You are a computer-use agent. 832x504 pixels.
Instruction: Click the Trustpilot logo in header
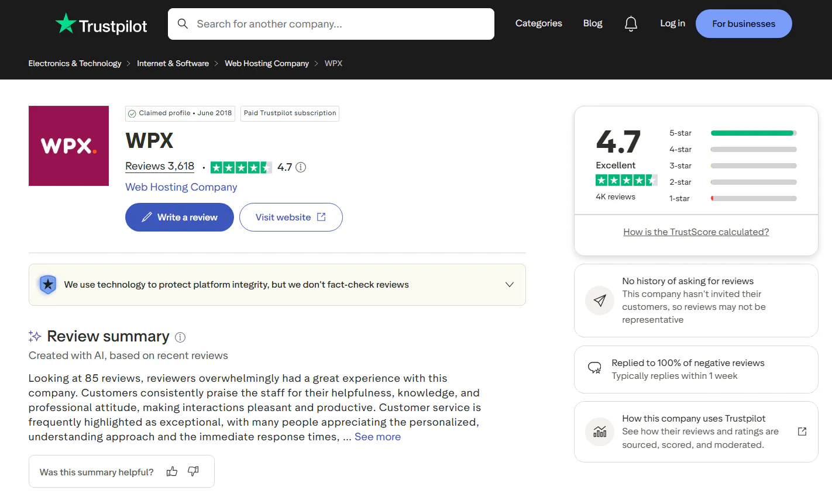(101, 24)
